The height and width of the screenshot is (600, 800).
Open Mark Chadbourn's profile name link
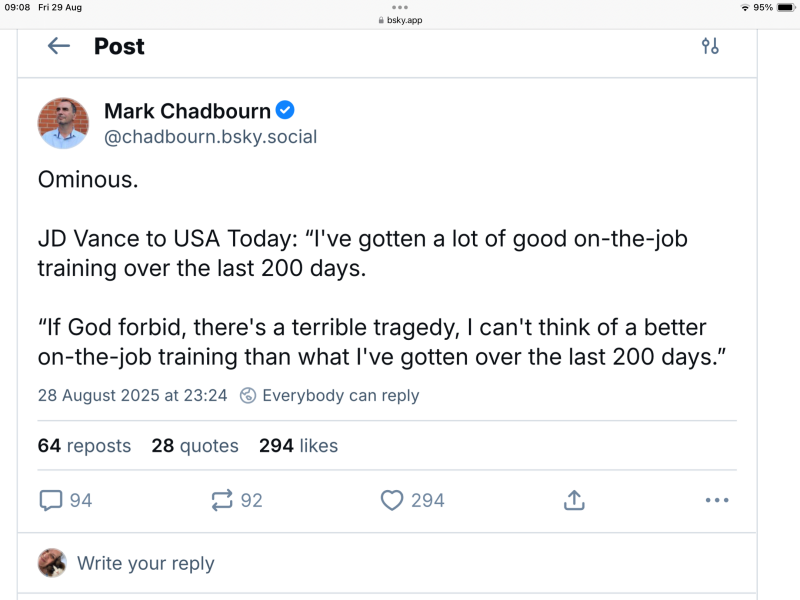[189, 112]
